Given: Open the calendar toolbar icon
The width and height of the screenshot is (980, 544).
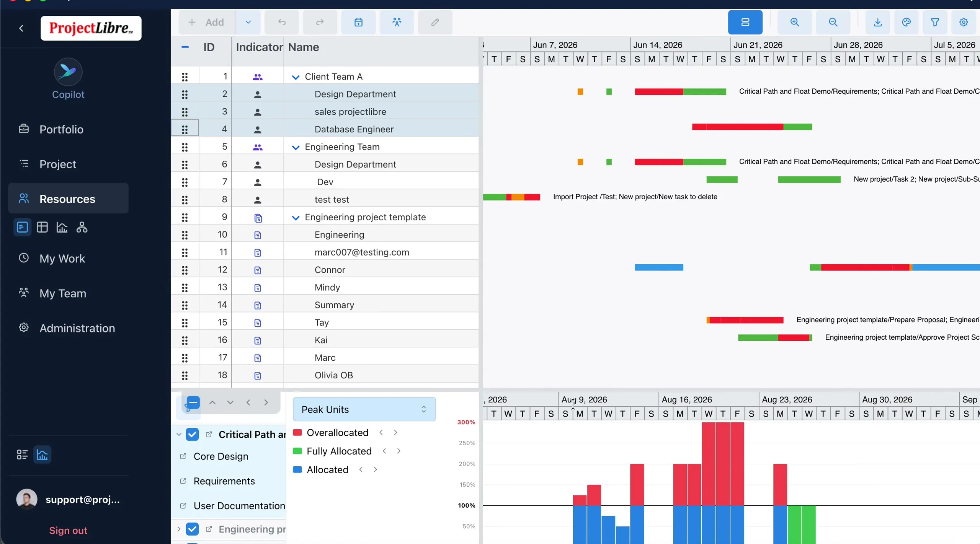Looking at the screenshot, I should point(358,22).
